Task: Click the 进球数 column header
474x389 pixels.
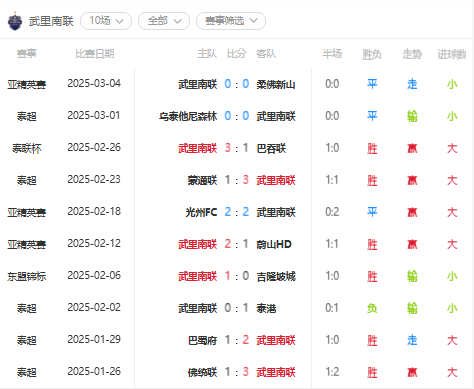Action: [452, 54]
